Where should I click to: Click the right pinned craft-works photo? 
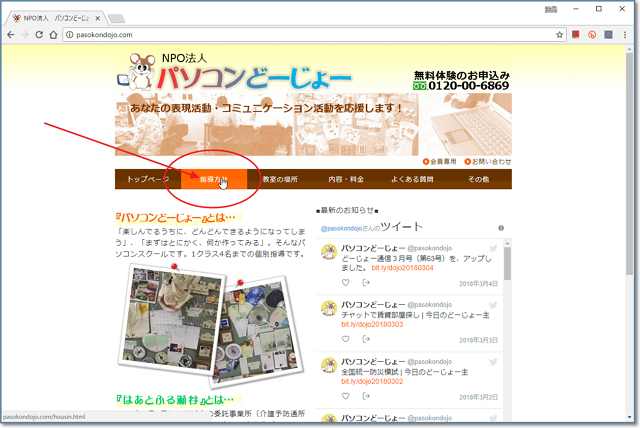(257, 333)
